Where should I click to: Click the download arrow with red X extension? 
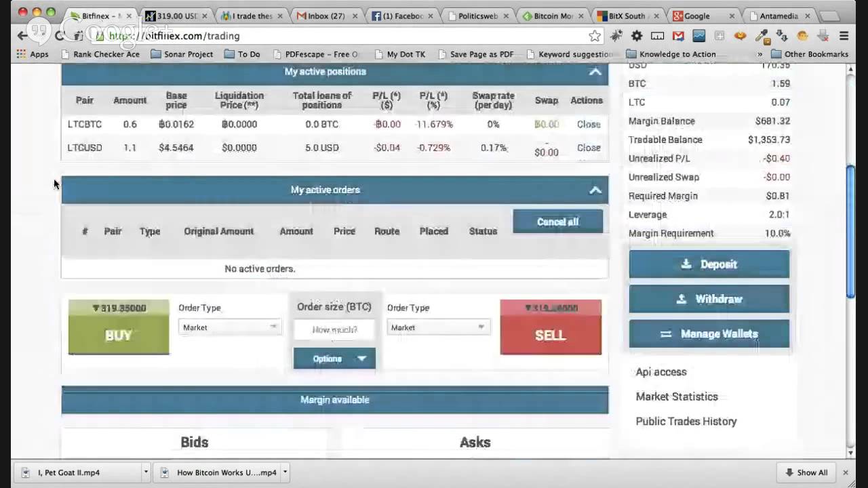tap(823, 36)
